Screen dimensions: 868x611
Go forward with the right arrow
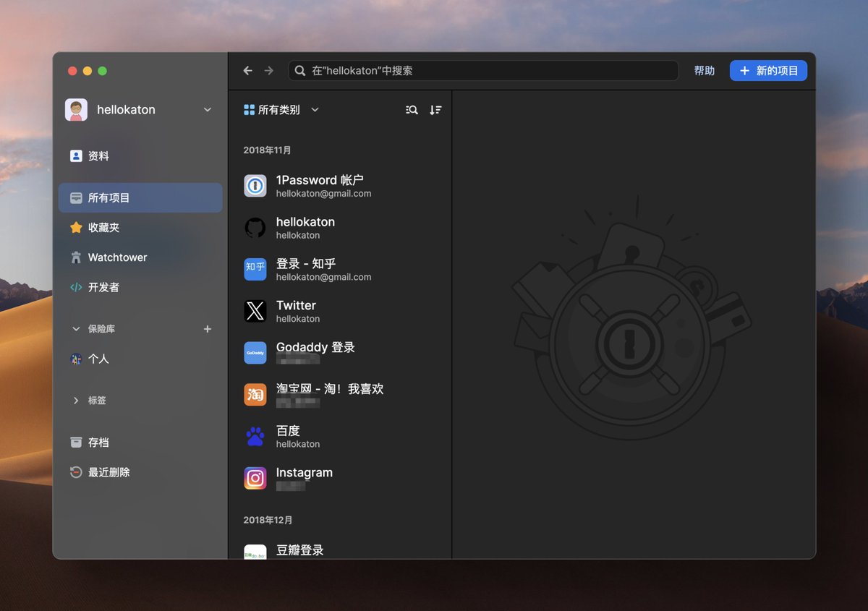(x=269, y=71)
